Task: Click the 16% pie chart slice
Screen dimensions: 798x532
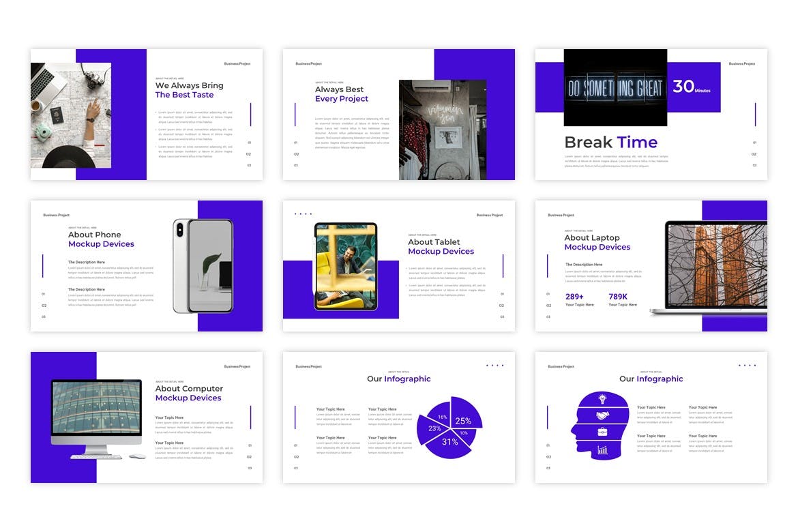Action: [442, 416]
